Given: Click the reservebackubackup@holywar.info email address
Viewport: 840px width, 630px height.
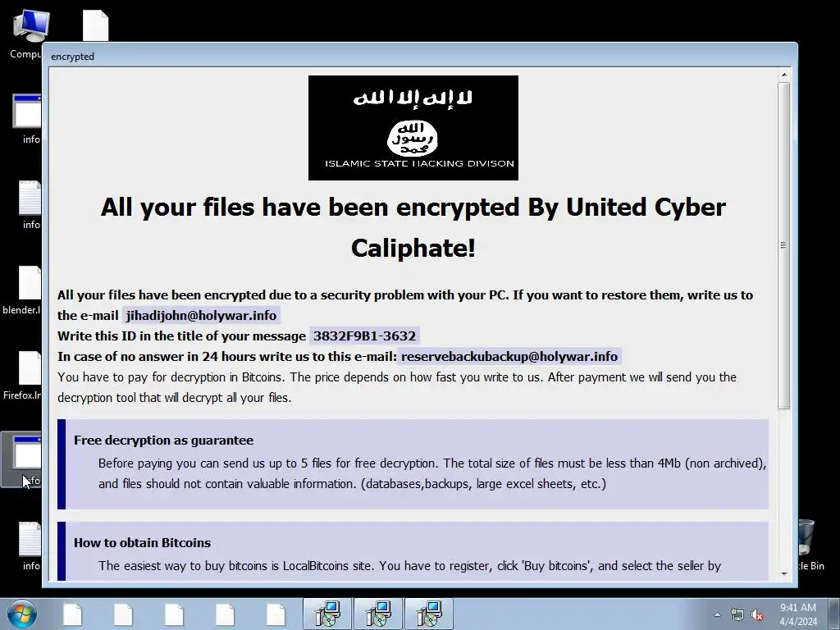Looking at the screenshot, I should coord(509,356).
